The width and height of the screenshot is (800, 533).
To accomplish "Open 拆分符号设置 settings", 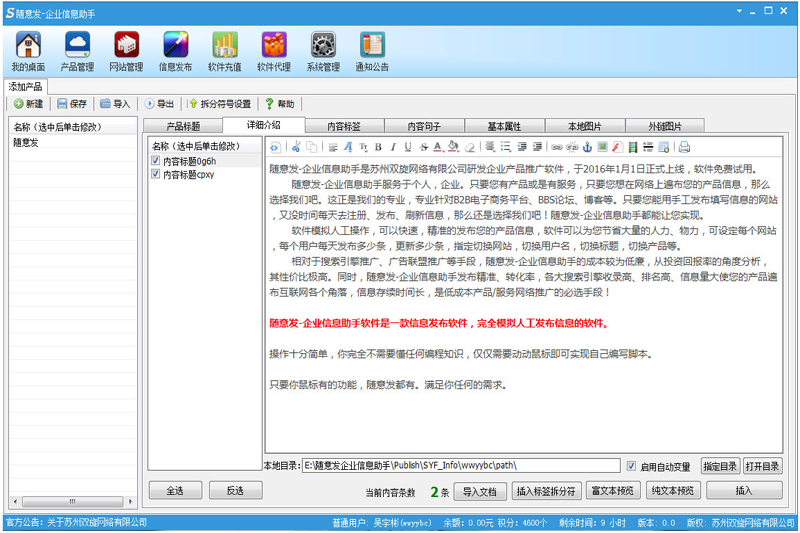I will [220, 104].
